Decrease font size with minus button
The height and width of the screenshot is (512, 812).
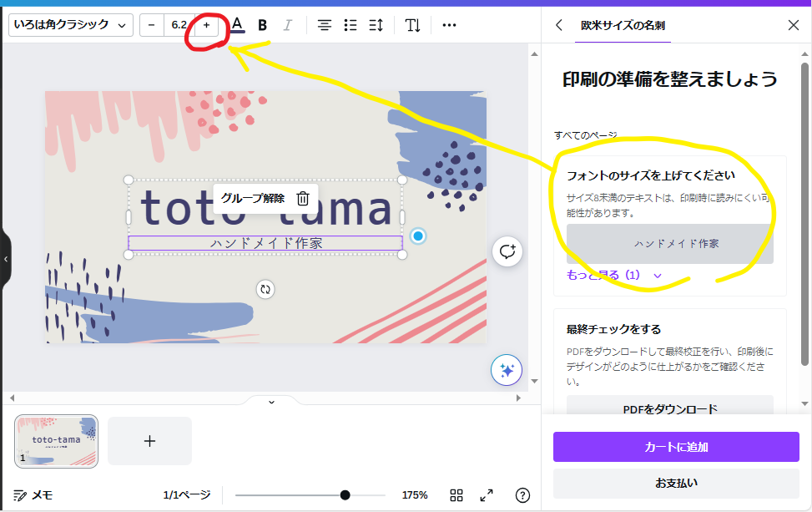(151, 25)
